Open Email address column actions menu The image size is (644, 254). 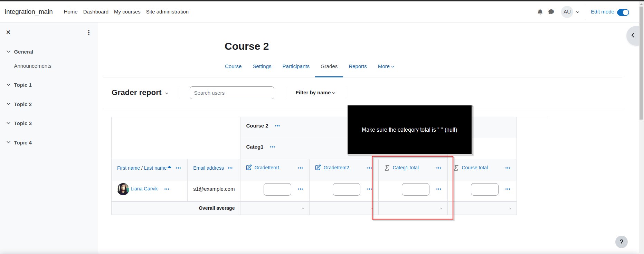[230, 168]
